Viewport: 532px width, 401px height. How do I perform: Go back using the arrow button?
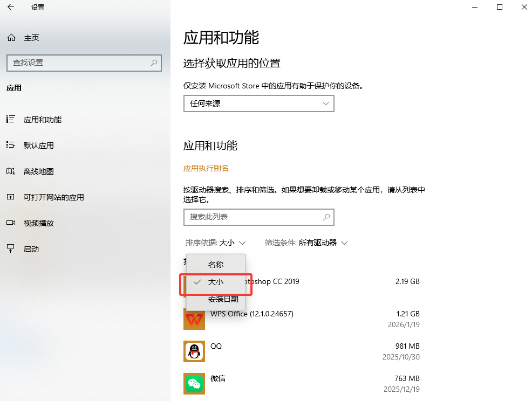coord(10,7)
